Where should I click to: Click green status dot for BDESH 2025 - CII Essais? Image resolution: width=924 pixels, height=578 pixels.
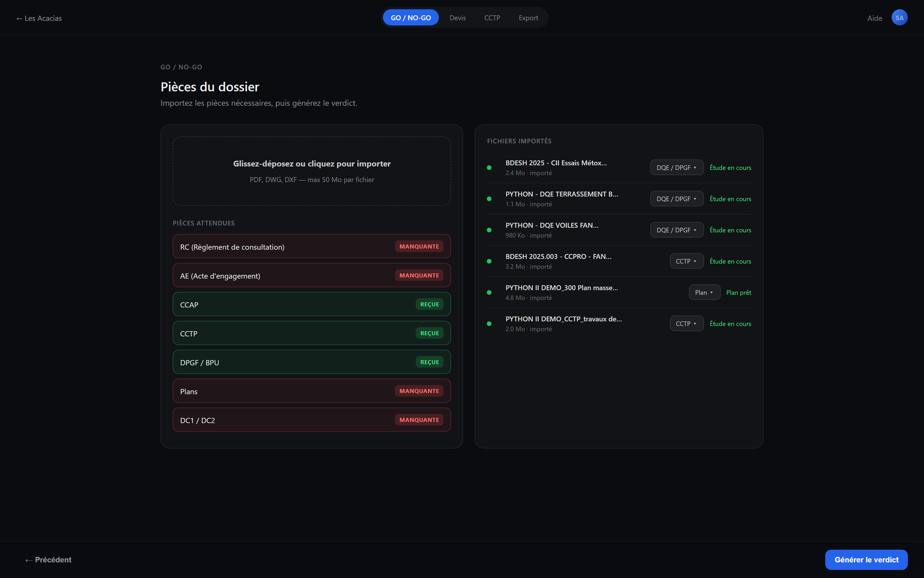489,168
